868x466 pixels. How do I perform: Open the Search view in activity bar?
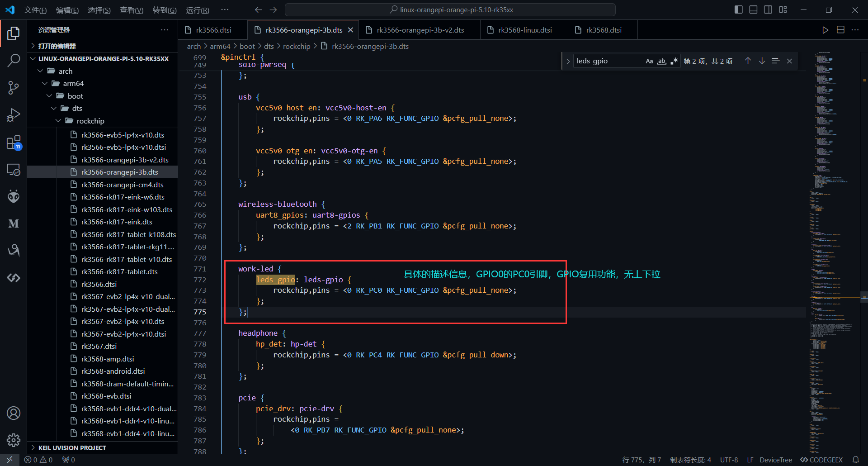point(14,60)
